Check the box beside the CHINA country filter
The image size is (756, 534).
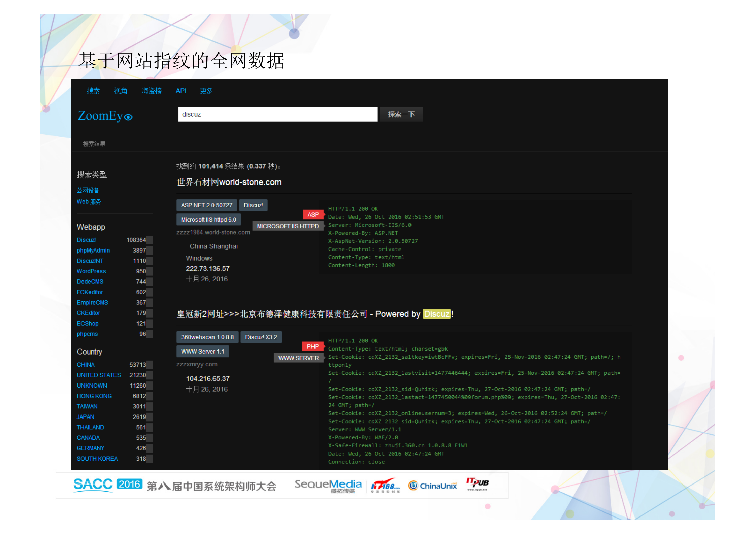[150, 365]
